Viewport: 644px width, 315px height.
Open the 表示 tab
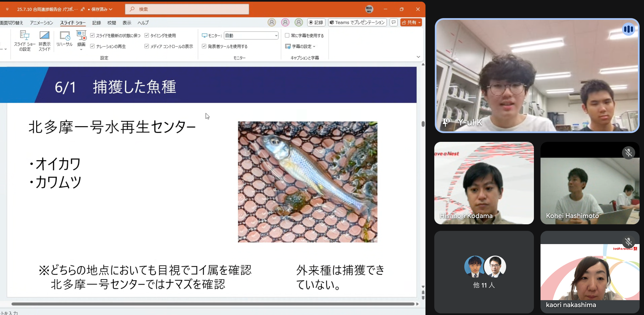(x=127, y=23)
